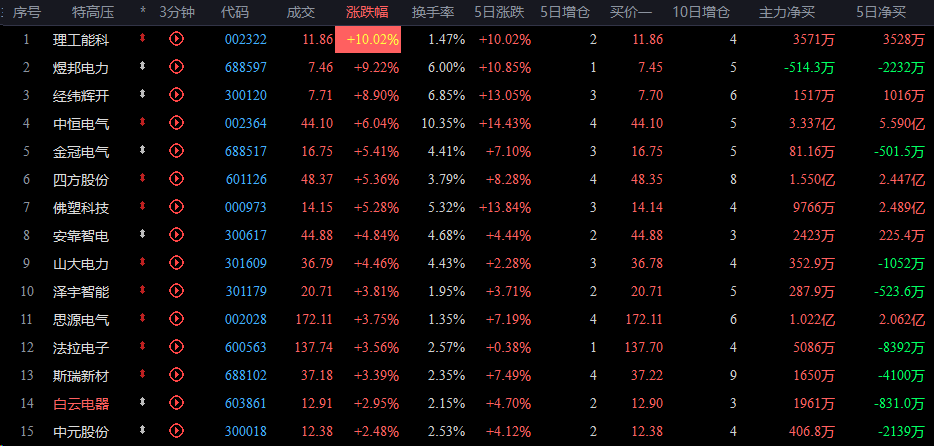Viewport: 934px width, 446px height.
Task: Open the 3-minute chart icon for 法拉电子
Action: pyautogui.click(x=176, y=347)
